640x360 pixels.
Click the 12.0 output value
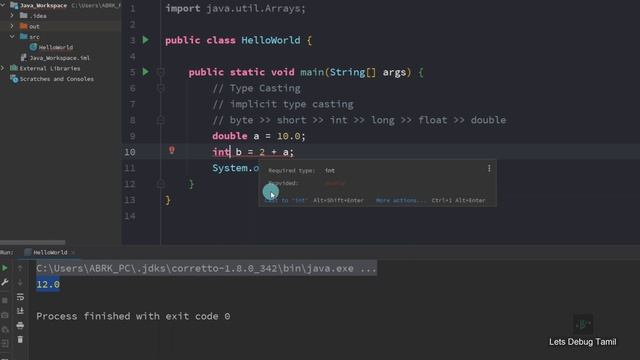coord(48,284)
